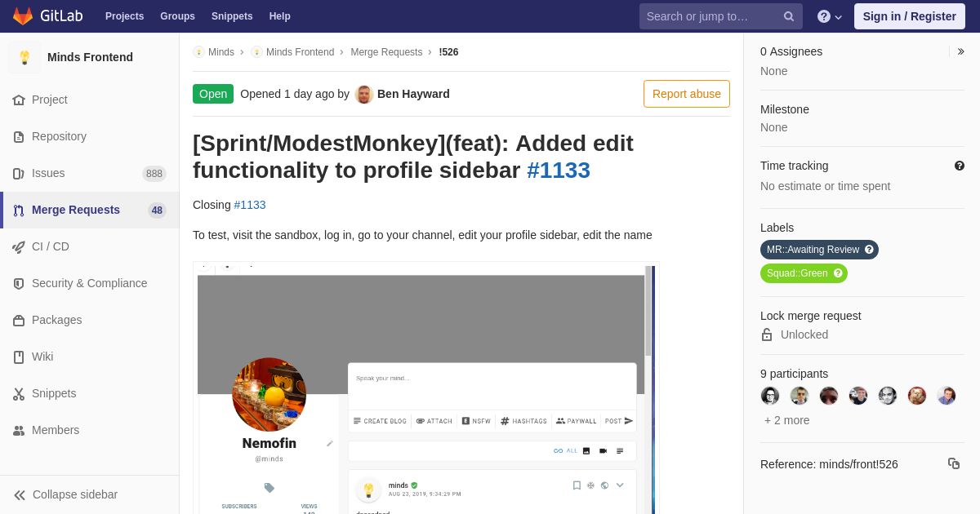Click the Squad::Green label chip

[797, 273]
